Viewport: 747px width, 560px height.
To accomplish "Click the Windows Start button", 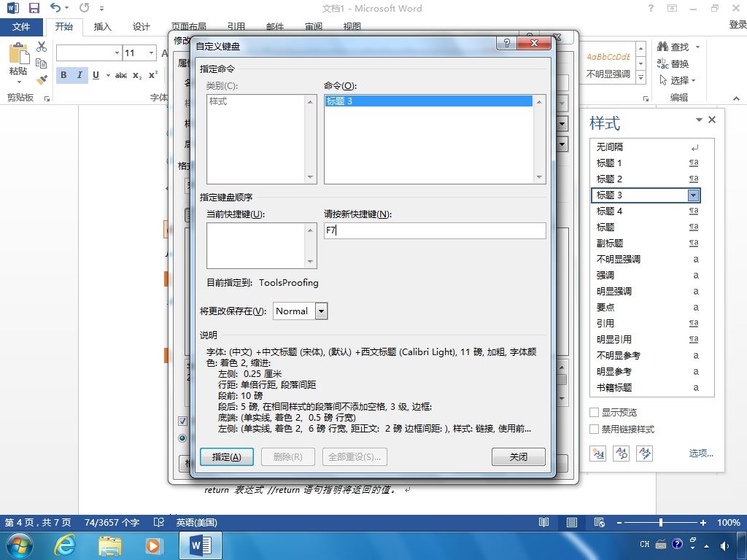I will (x=20, y=545).
